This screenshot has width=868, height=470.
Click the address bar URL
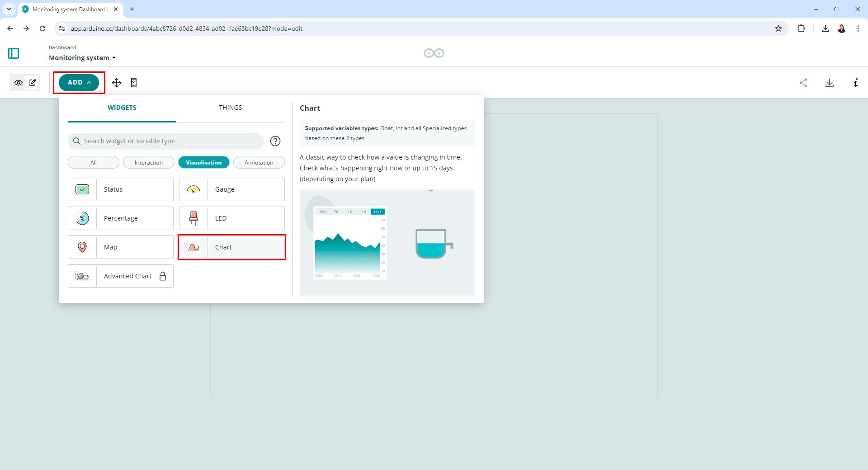tap(186, 28)
